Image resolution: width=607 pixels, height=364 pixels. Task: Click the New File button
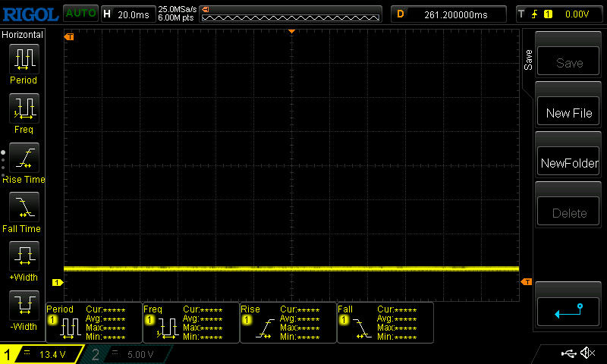tap(568, 113)
